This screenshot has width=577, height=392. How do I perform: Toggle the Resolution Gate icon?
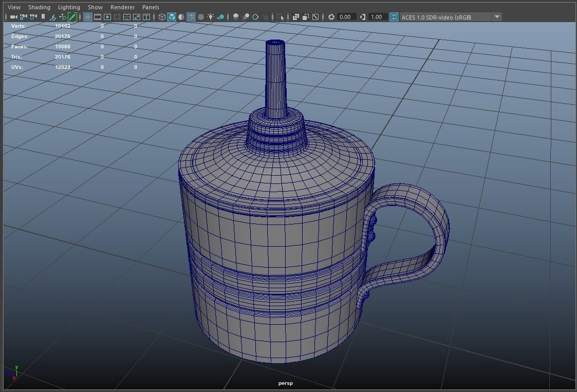pyautogui.click(x=107, y=17)
